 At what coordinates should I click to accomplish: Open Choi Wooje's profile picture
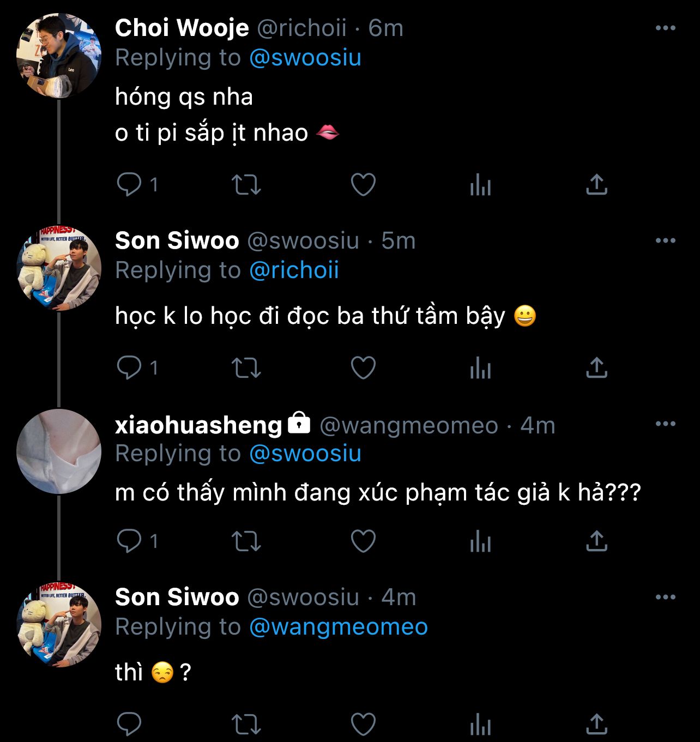click(59, 56)
